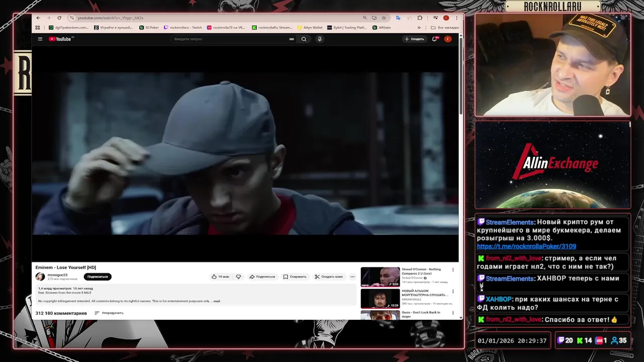Viewport: 644px width, 362px height.
Task: Open the Все закладки folder
Action: click(445, 28)
